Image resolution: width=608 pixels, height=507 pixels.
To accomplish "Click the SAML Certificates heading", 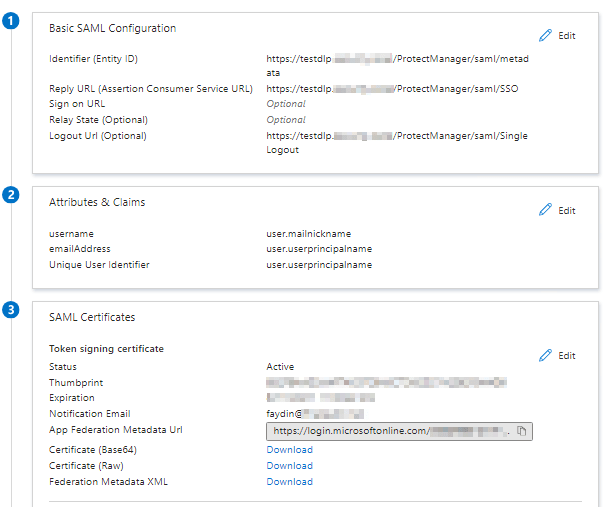I will coord(92,317).
